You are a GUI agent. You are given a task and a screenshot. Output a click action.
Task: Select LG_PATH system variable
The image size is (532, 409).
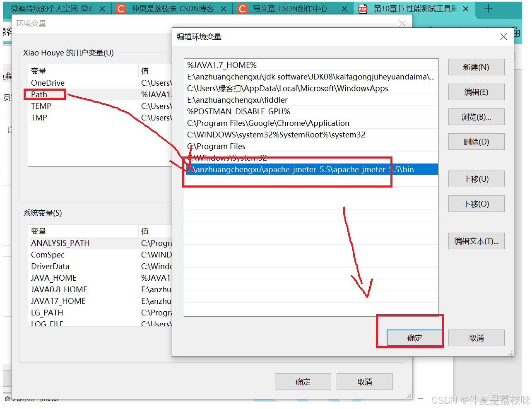pyautogui.click(x=100, y=313)
